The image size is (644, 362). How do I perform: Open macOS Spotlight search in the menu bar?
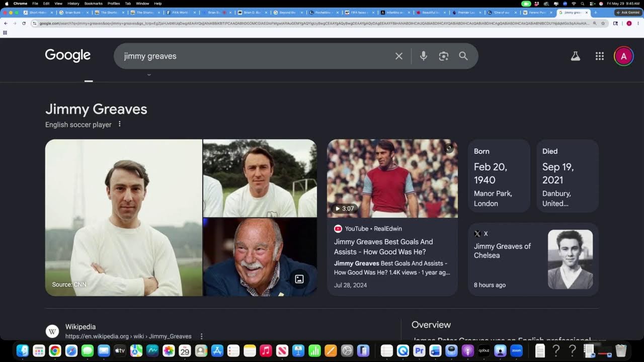583,4
